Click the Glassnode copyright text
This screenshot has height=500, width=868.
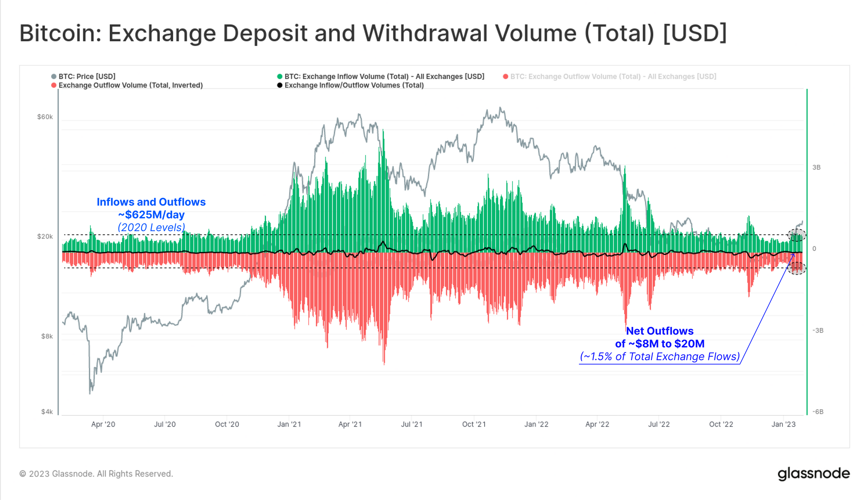click(x=96, y=474)
